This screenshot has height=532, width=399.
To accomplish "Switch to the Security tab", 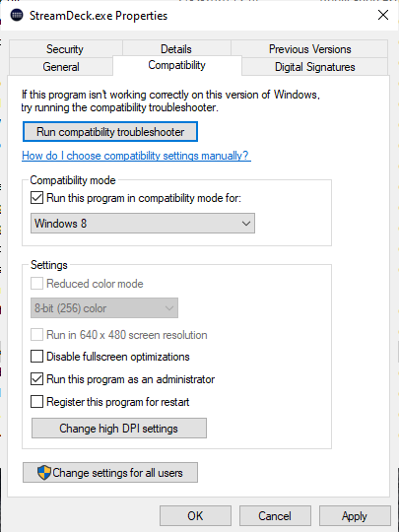I will click(x=65, y=49).
